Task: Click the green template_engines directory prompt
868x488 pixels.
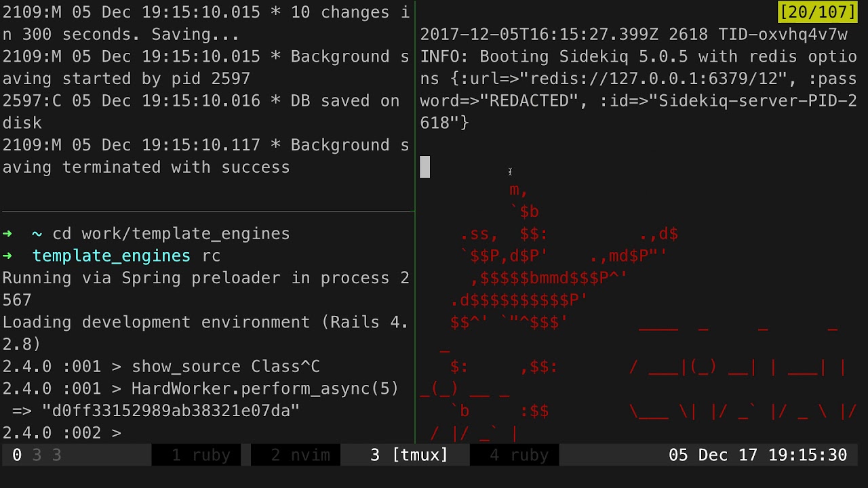Action: point(111,256)
